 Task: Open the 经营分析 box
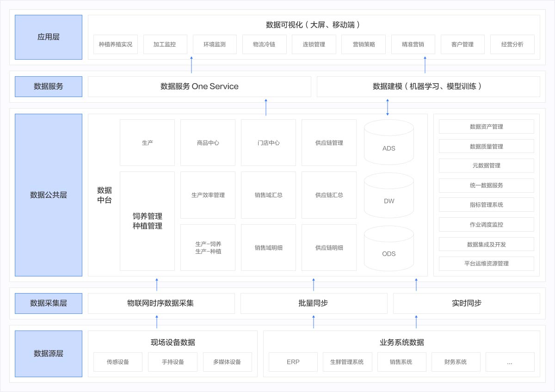click(x=512, y=44)
